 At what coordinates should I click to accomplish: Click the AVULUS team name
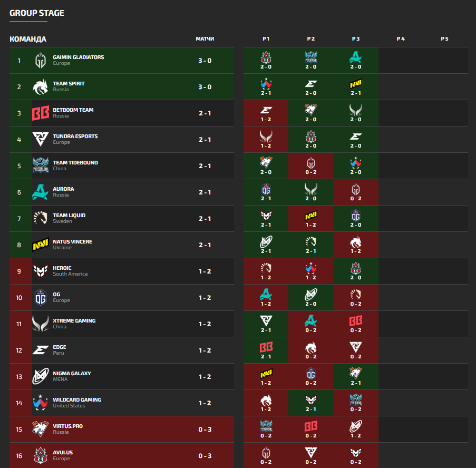pyautogui.click(x=63, y=453)
